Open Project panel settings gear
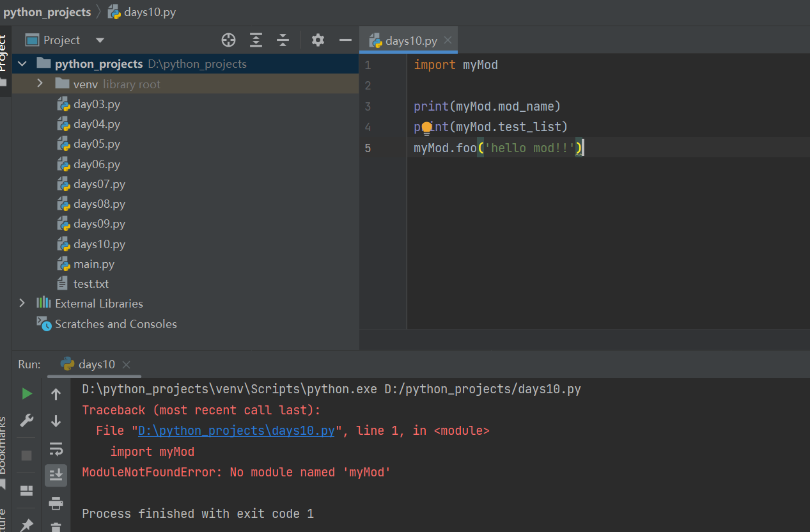810x532 pixels. (318, 40)
